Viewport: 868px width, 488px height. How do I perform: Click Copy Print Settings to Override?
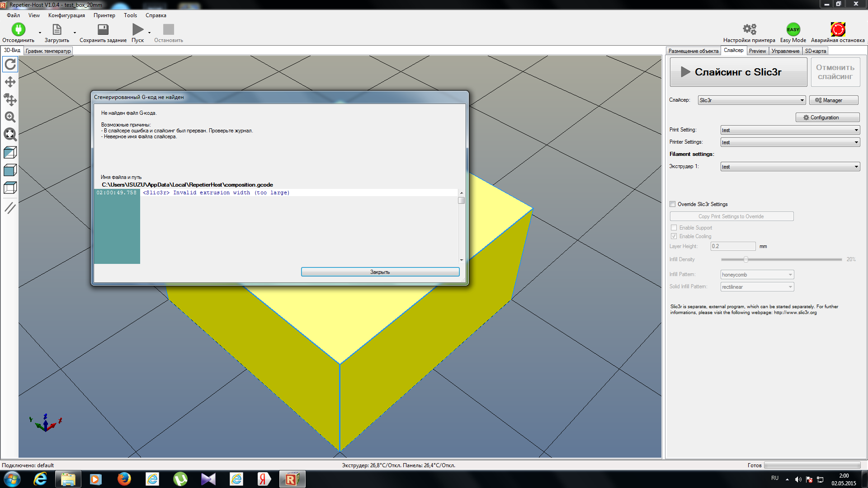coord(731,216)
